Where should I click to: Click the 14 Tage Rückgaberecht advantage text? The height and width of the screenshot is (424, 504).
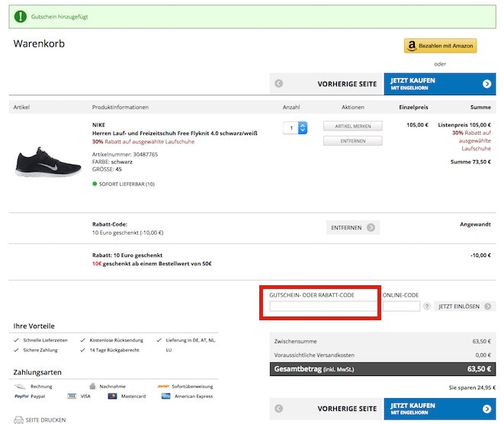click(114, 350)
